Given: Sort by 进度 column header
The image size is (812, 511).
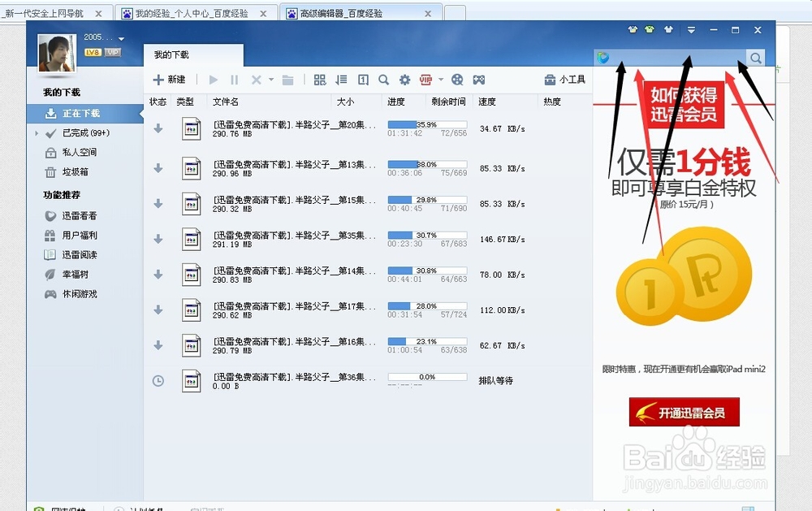Looking at the screenshot, I should click(x=396, y=102).
